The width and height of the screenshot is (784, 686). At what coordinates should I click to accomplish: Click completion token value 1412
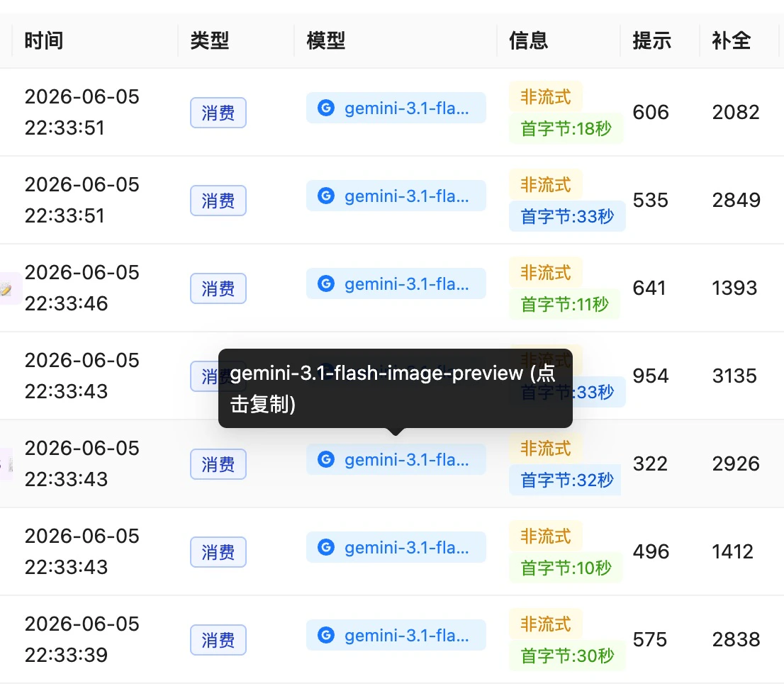tap(732, 552)
